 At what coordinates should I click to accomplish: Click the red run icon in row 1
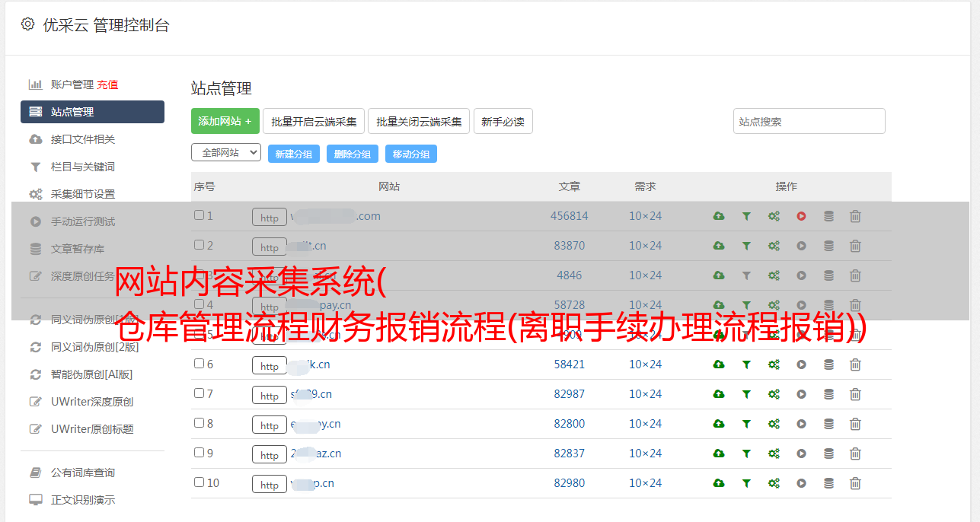801,216
